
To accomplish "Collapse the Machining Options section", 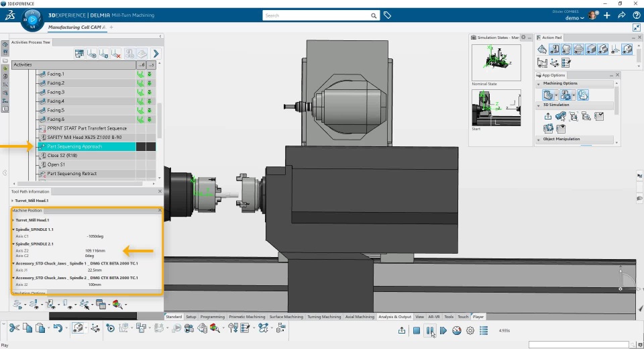I will pyautogui.click(x=539, y=83).
